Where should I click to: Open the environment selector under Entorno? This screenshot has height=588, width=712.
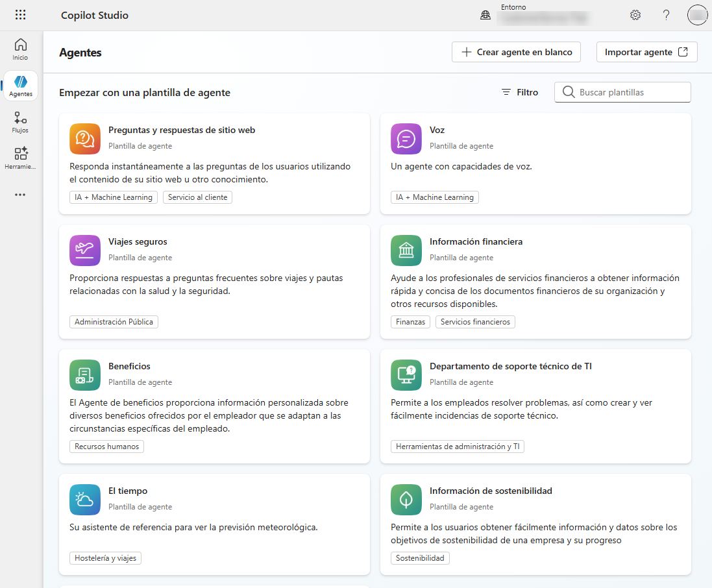(x=543, y=18)
